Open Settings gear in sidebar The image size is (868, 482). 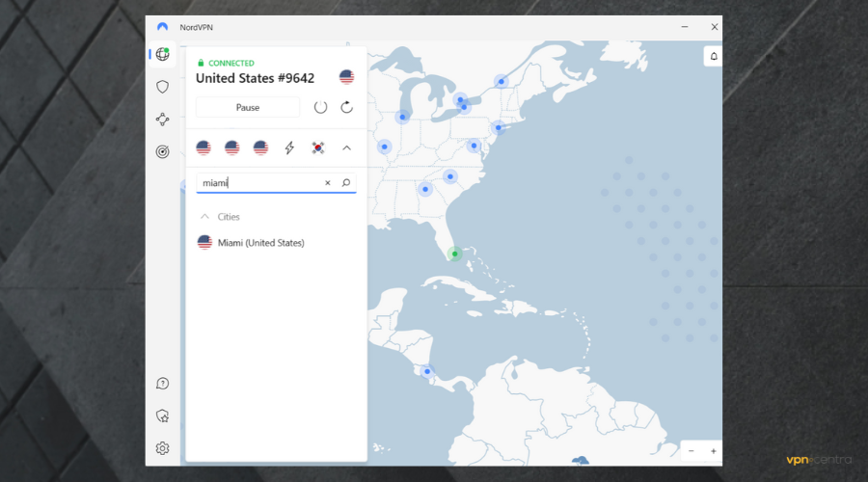pos(162,448)
